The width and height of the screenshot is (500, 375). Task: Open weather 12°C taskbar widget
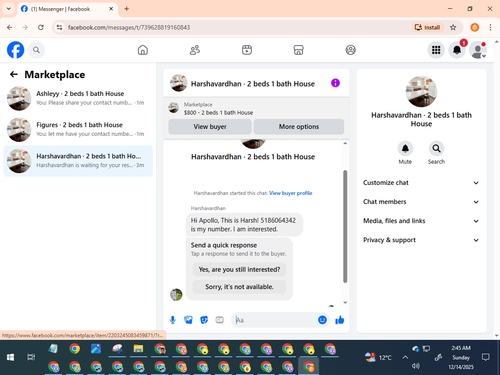(378, 357)
